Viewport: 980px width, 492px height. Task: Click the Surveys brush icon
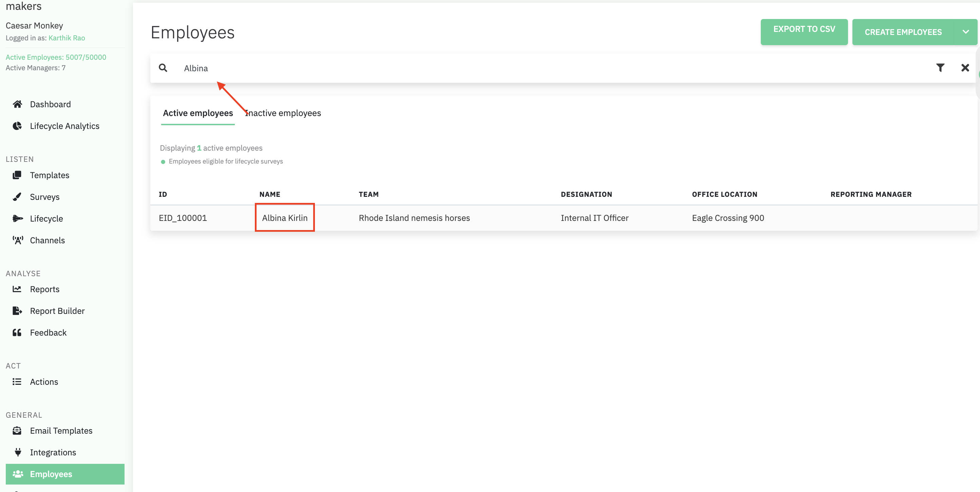[17, 197]
